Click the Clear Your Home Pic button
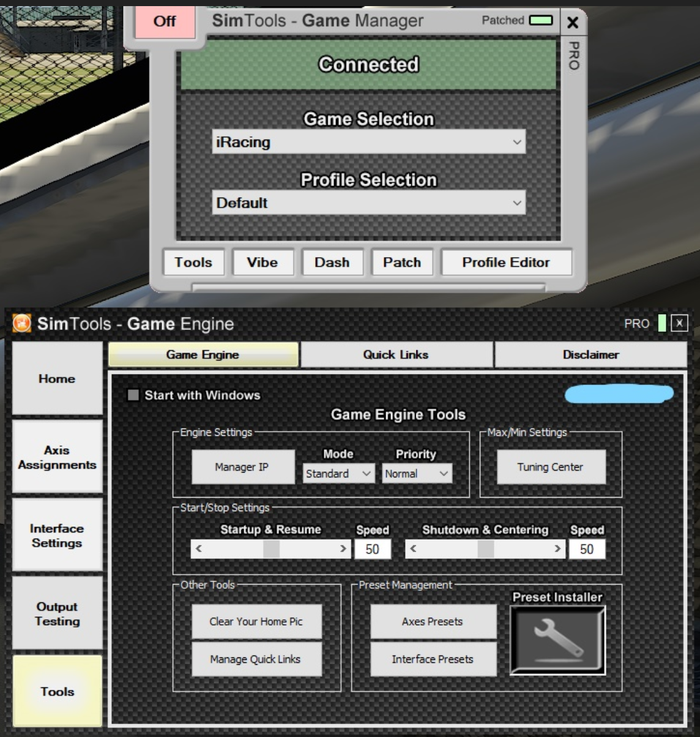Screen dimensions: 700x737 [256, 621]
